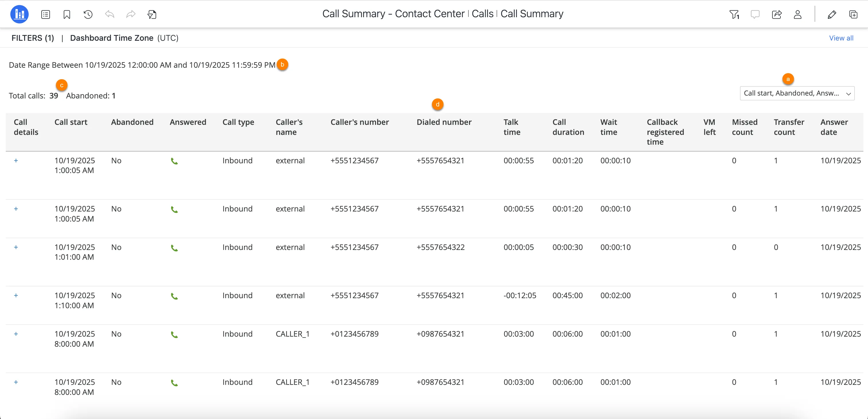Expand call details of last 8:00:00 AM row

(x=16, y=382)
